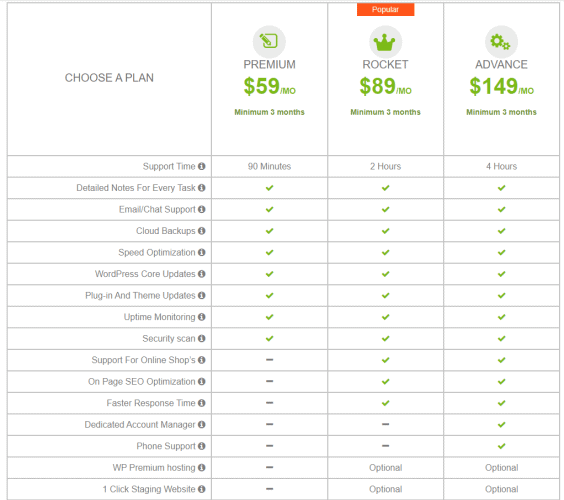Show info for WordPress Core Updates
Image resolution: width=564 pixels, height=500 pixels.
(x=202, y=274)
